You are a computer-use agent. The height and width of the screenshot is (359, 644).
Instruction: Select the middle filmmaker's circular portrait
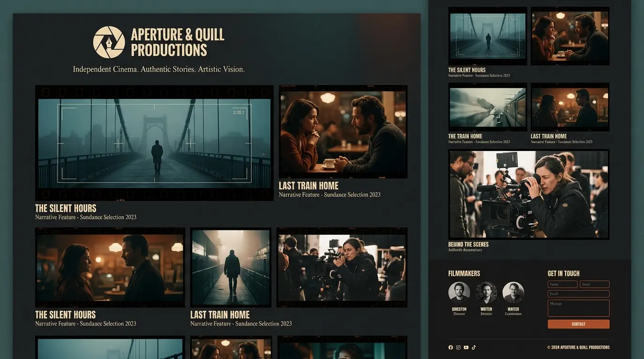[x=486, y=293]
